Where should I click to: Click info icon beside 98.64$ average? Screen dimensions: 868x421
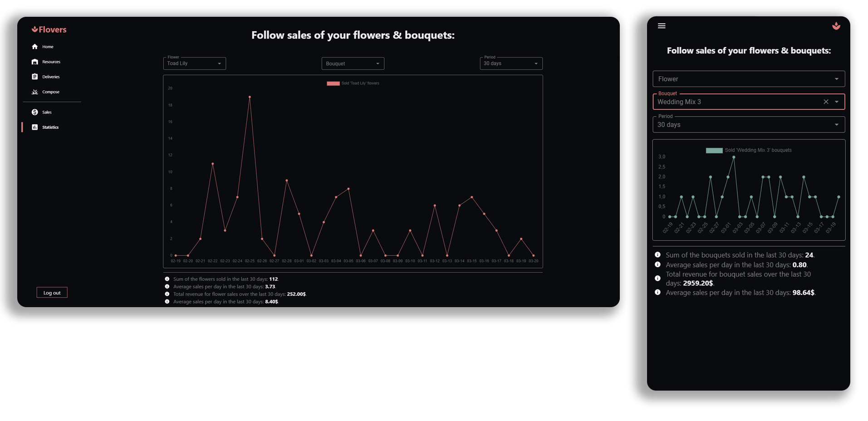coord(657,293)
